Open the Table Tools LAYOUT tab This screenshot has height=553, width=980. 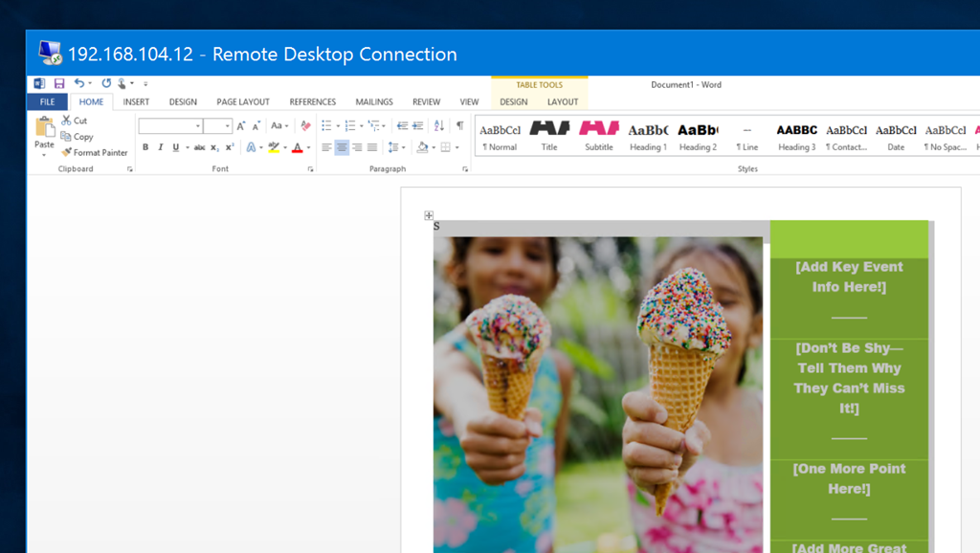(563, 101)
